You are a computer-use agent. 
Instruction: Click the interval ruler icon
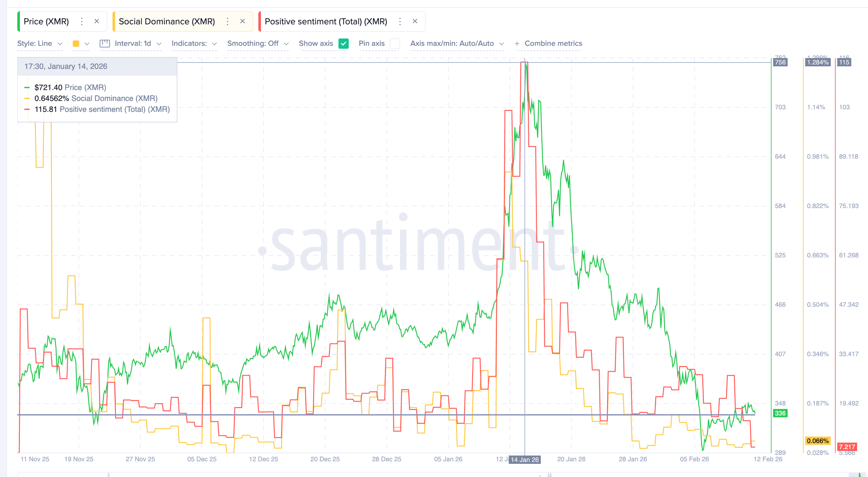[x=104, y=44]
